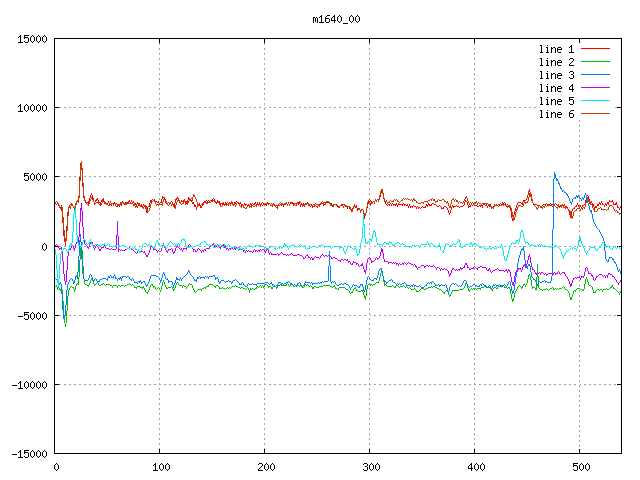Image resolution: width=640 pixels, height=480 pixels.
Task: Click the cyan line 5 legend sample
Action: pos(595,101)
